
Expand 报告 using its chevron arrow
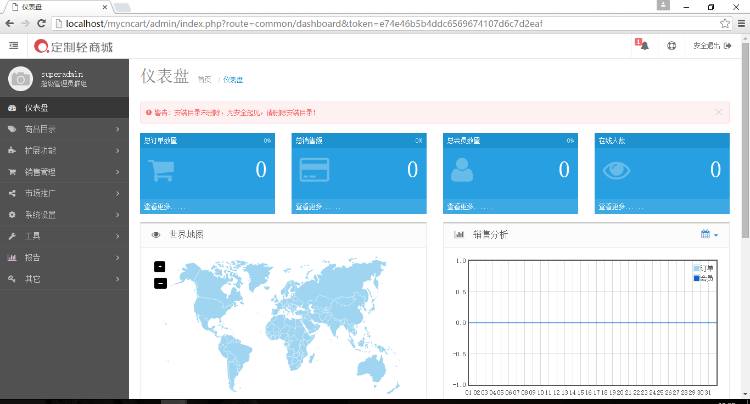click(x=118, y=257)
